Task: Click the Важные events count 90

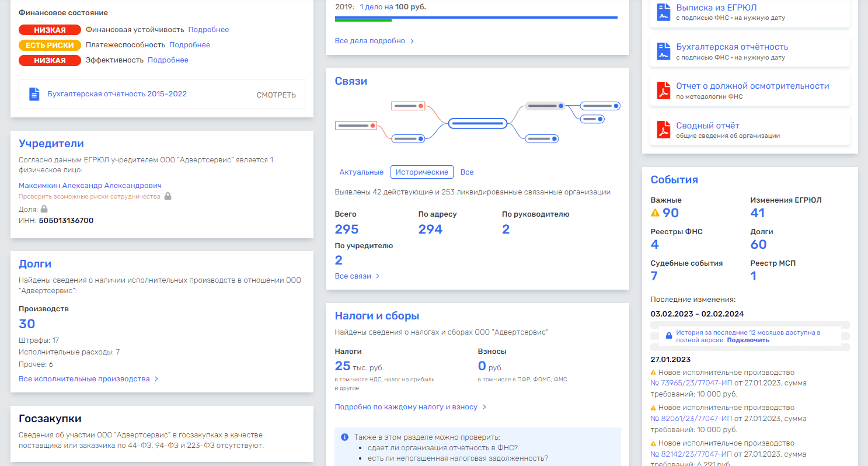Action: 671,213
